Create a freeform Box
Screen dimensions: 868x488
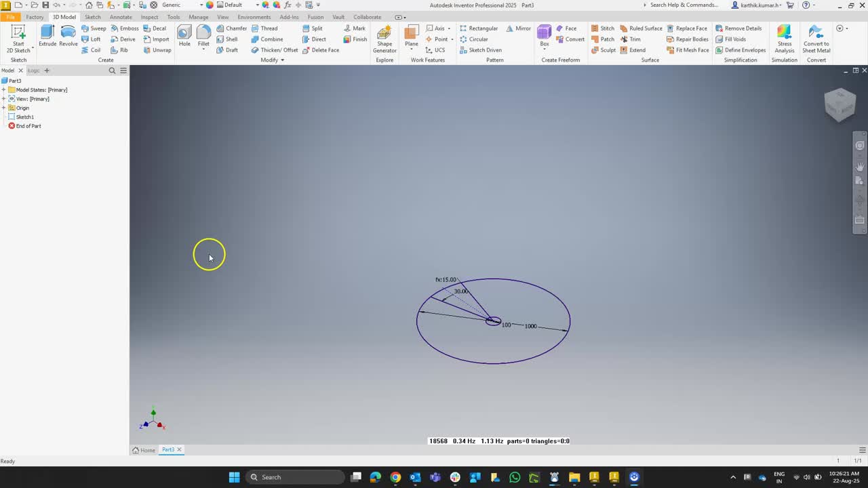pos(545,37)
